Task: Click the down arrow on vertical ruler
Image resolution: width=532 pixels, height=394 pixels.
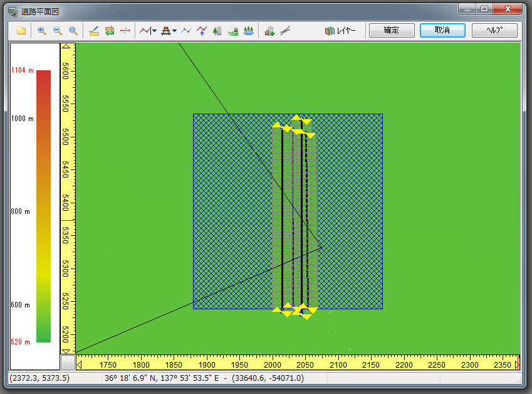Action: (66, 351)
